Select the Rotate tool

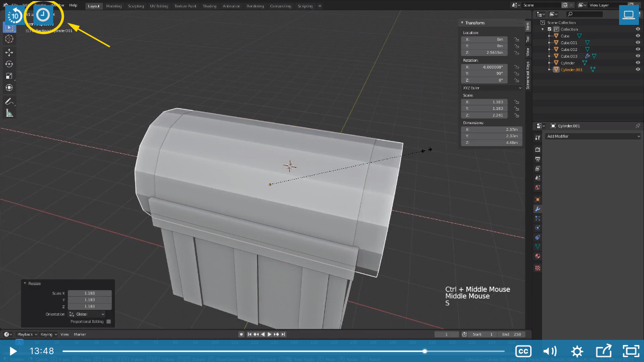(9, 64)
